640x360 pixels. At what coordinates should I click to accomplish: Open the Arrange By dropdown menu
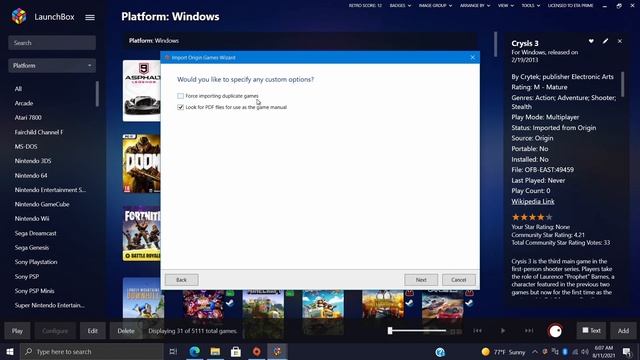[x=475, y=6]
